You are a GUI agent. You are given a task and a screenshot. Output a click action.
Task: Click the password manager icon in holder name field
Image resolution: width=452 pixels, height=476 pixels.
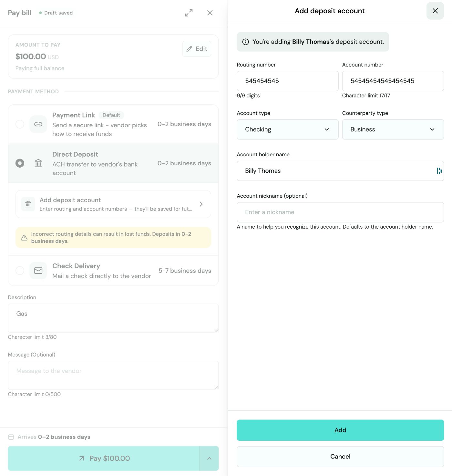tap(439, 171)
